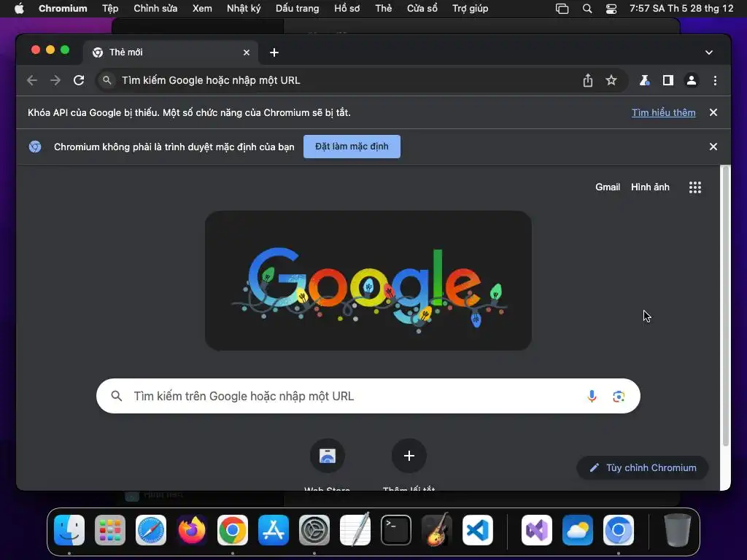Click 'Đặt làm mặc định' button

pos(352,147)
